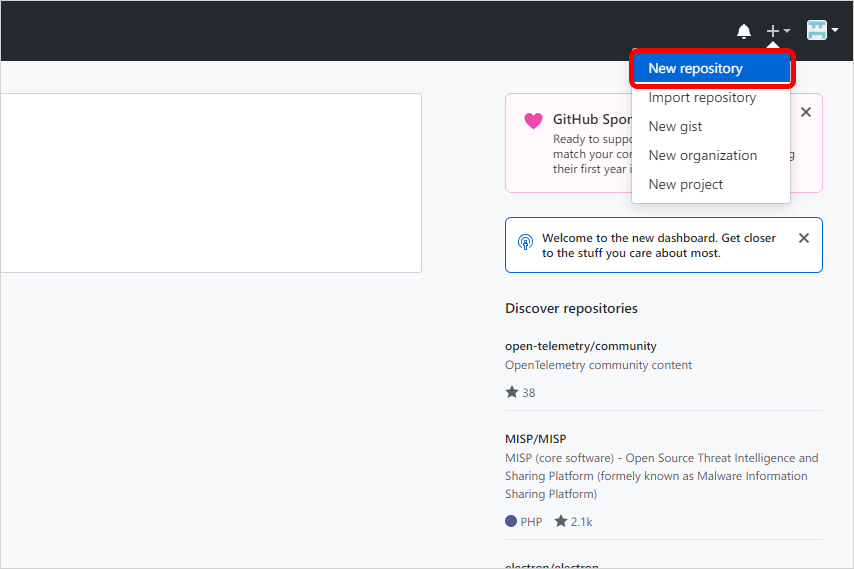Click the PHP language color dot
The height and width of the screenshot is (569, 854).
coord(510,521)
